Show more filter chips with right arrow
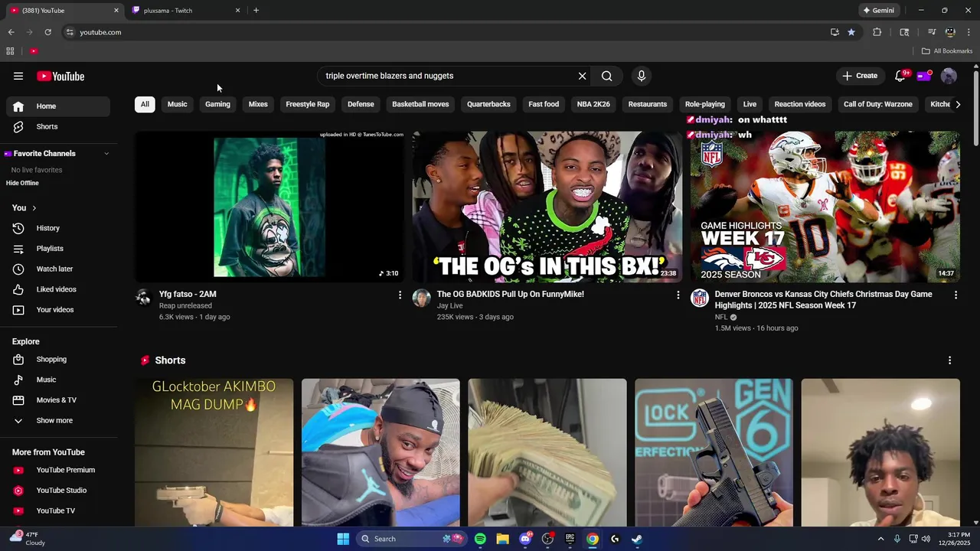980x551 pixels. coord(957,104)
